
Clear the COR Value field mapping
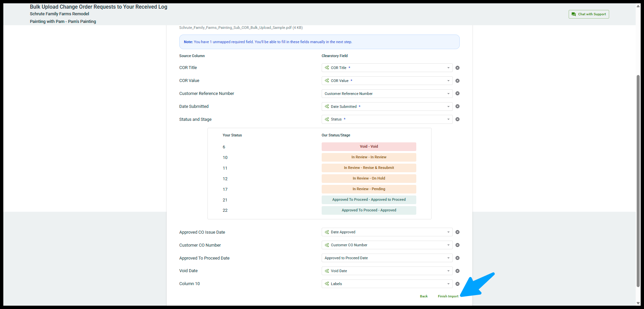pyautogui.click(x=457, y=81)
